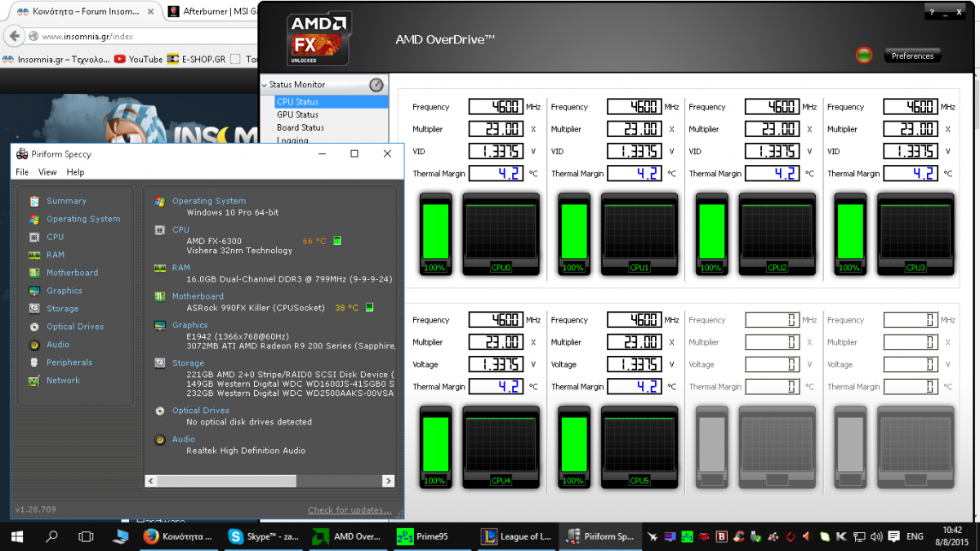Open the File menu in Speccy

22,172
